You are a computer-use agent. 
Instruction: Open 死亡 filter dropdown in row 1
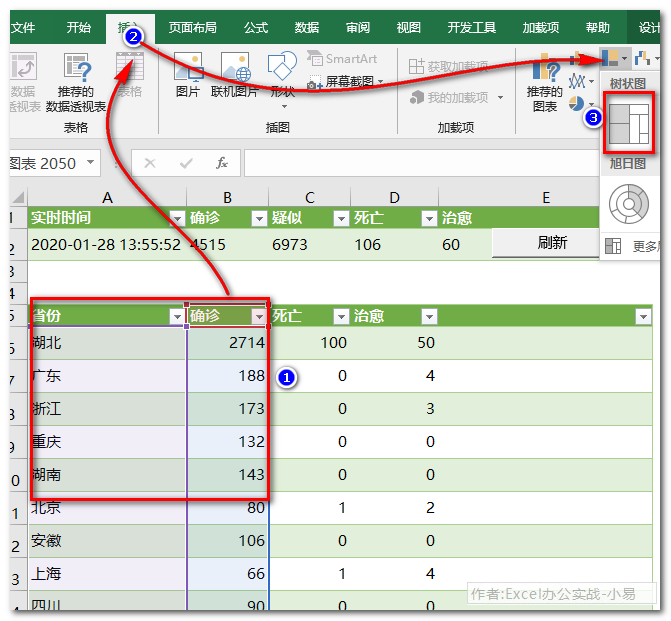pyautogui.click(x=429, y=219)
